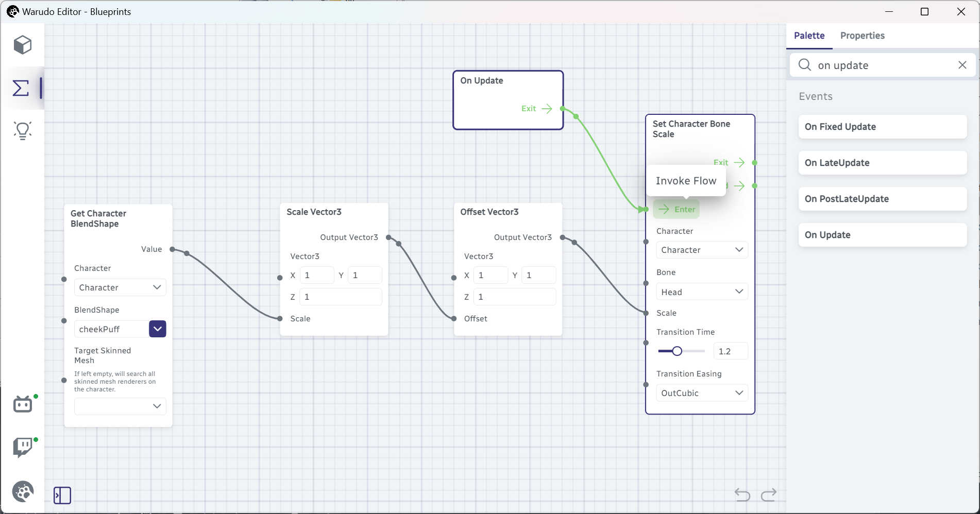Click the Warudo logo icon at sidebar bottom
Viewport: 980px width, 514px height.
click(x=23, y=491)
